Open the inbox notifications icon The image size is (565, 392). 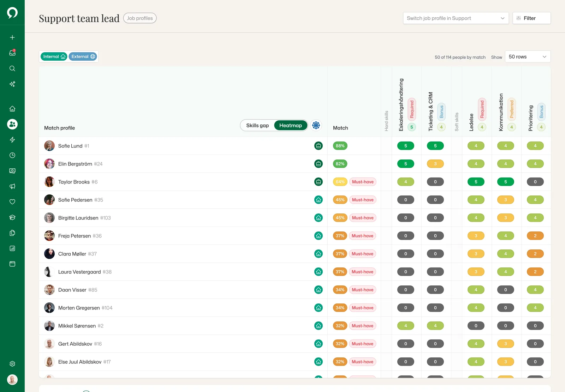point(12,53)
